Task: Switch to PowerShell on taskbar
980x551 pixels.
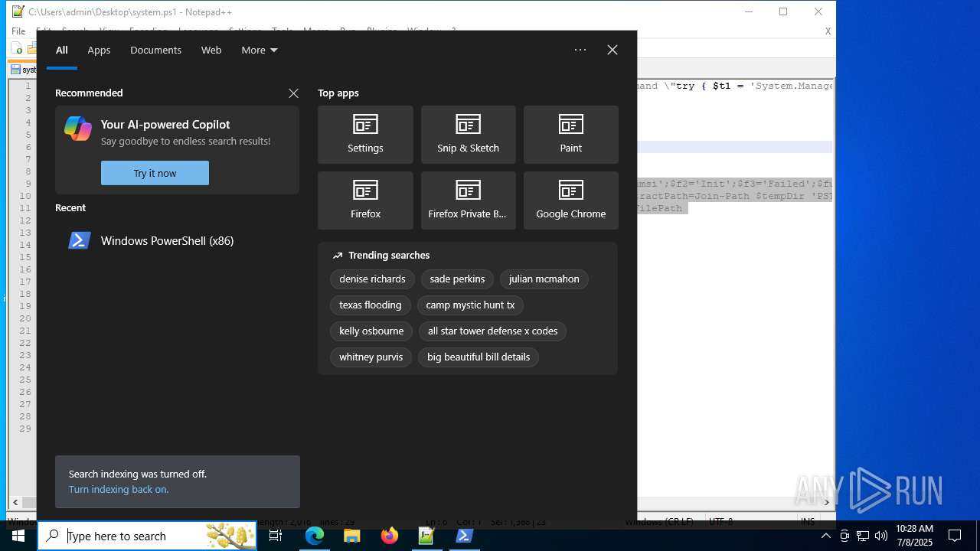Action: point(464,536)
